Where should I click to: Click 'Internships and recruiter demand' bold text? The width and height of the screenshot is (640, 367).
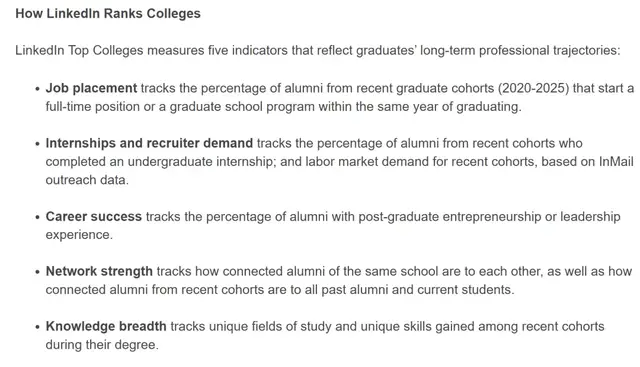click(x=149, y=143)
